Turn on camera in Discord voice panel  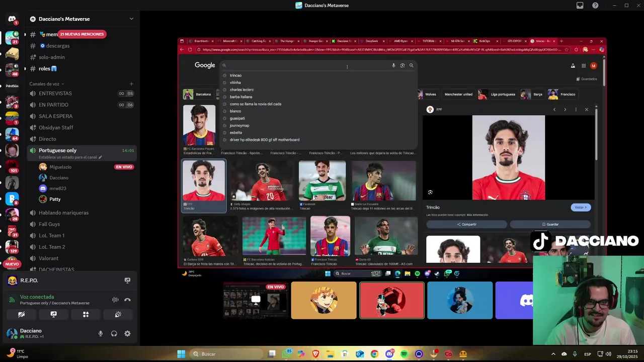point(21,314)
